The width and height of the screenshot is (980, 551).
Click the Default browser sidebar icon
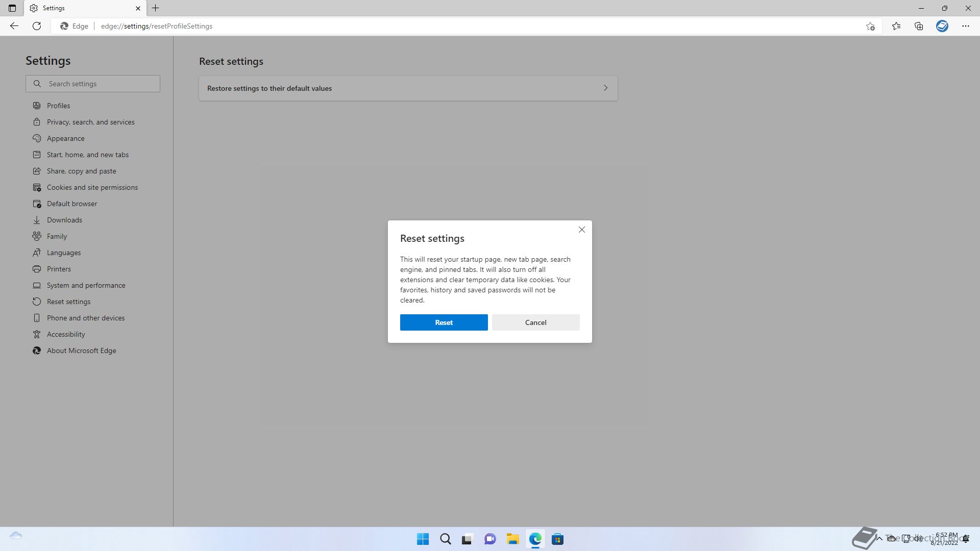click(x=37, y=204)
